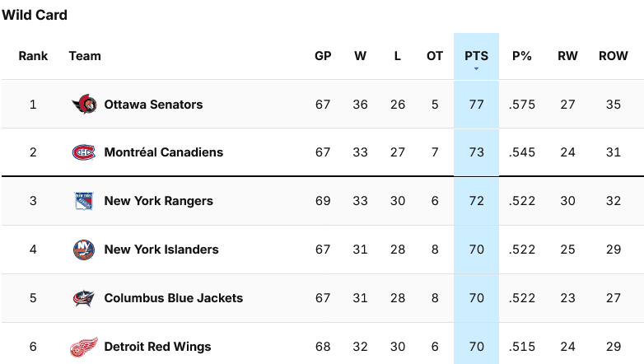644x364 pixels.
Task: Click the Ottawa Senators logo
Action: (84, 105)
